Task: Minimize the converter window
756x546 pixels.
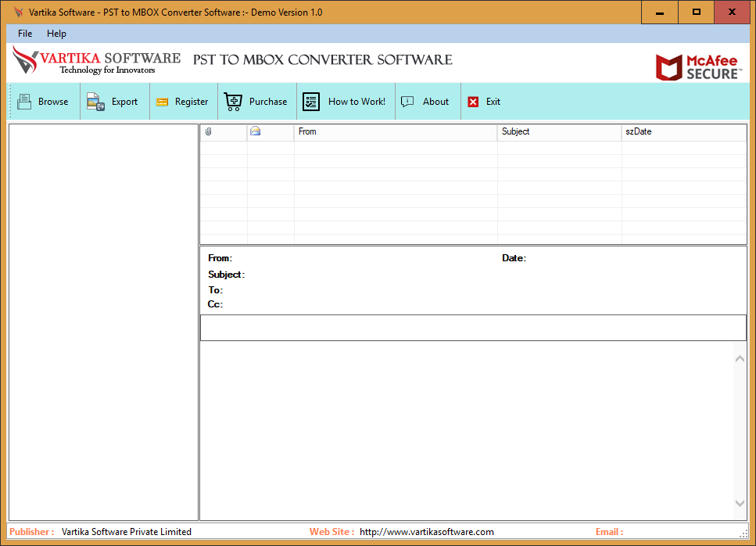Action: 660,13
